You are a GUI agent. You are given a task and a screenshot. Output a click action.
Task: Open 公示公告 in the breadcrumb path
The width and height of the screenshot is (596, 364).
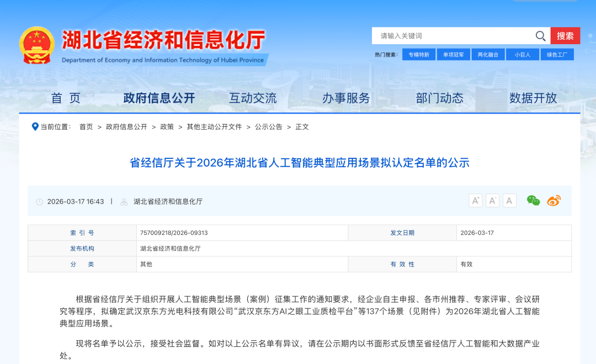268,127
